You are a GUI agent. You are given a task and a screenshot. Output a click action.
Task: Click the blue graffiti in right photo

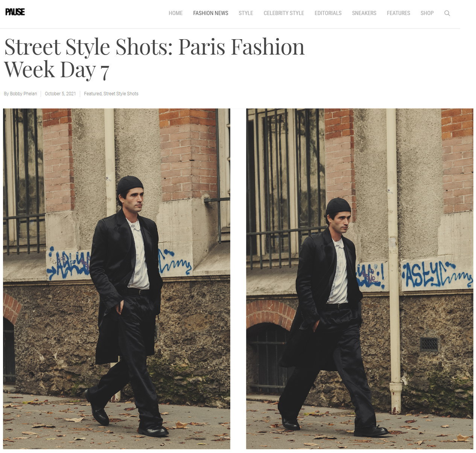(436, 274)
